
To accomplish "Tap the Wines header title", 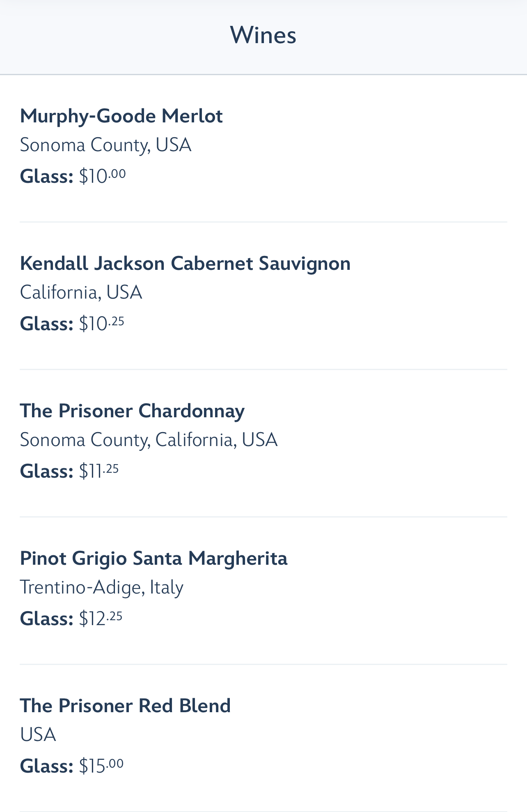I will (x=263, y=35).
